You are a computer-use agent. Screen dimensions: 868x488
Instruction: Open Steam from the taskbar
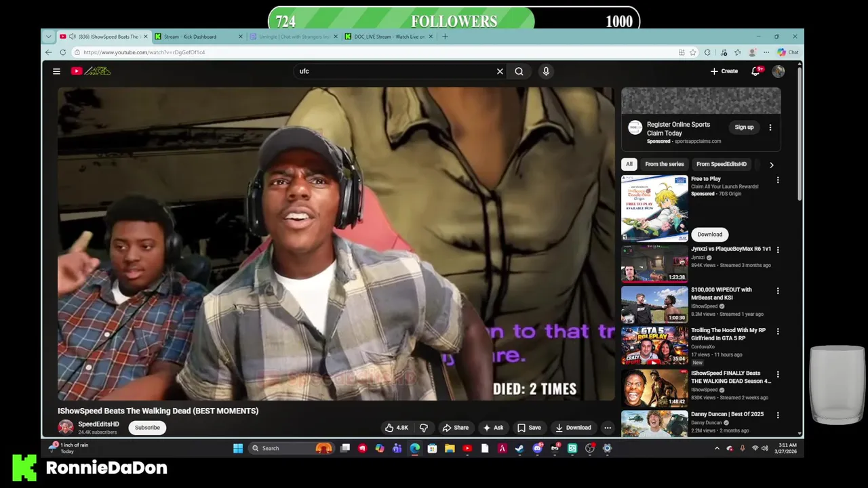(x=519, y=448)
